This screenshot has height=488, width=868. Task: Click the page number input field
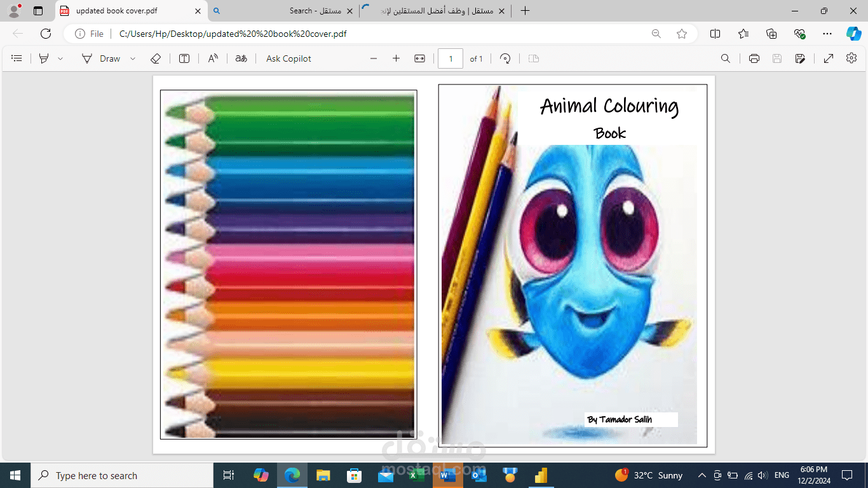(451, 58)
